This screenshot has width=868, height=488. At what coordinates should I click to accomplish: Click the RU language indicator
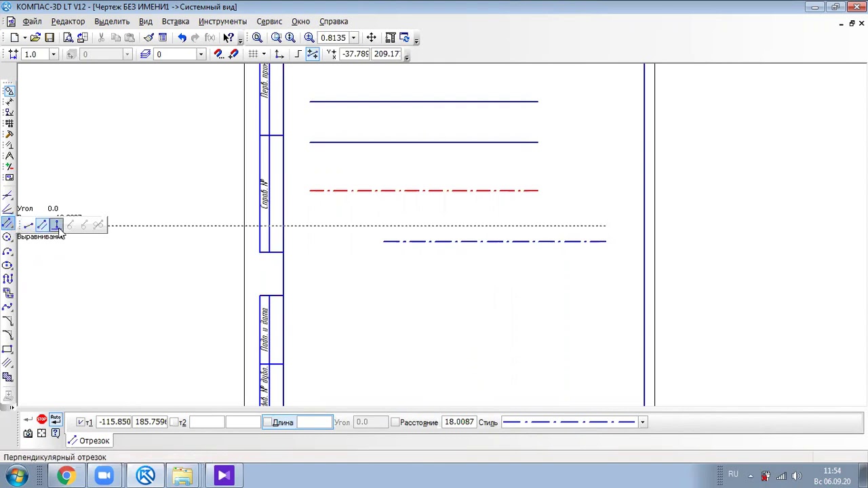(733, 474)
